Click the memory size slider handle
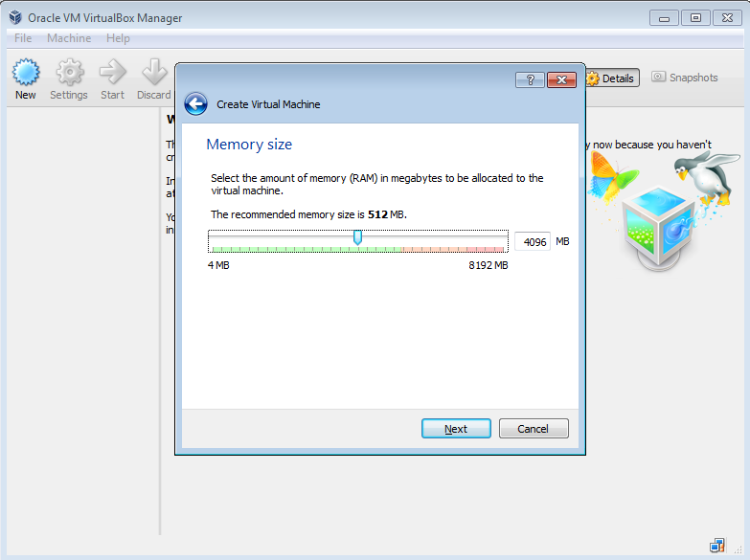The width and height of the screenshot is (750, 560). pos(358,237)
